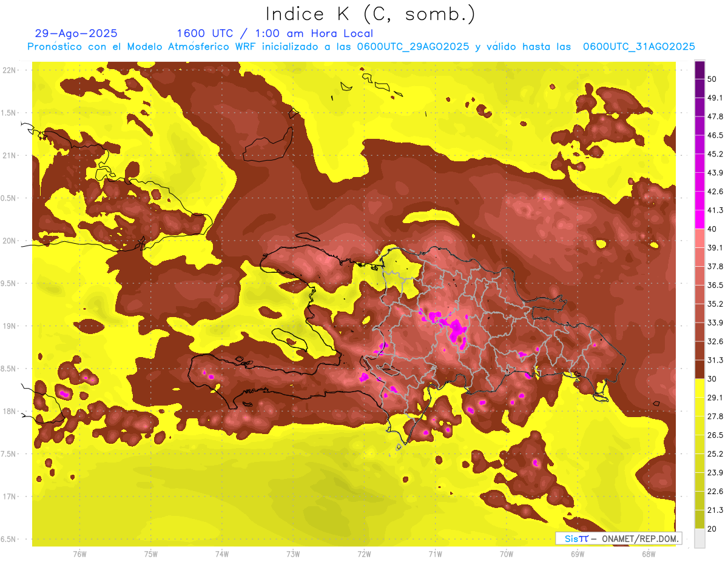Click the "47.8" colorbar value

click(715, 116)
